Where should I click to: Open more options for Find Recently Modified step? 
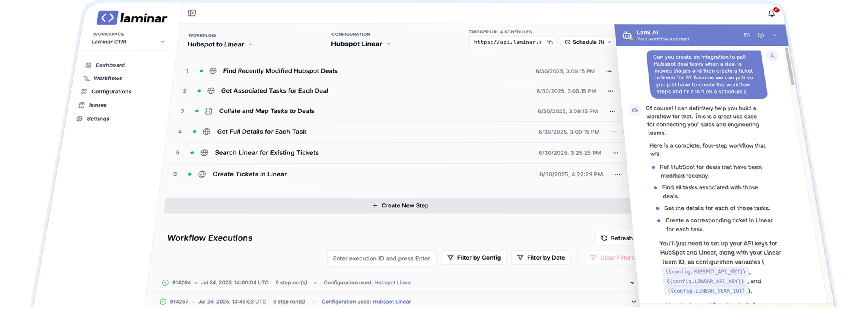[x=609, y=71]
